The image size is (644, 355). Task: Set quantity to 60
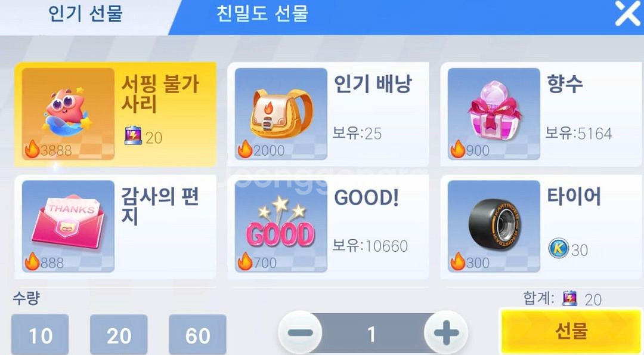click(x=197, y=335)
